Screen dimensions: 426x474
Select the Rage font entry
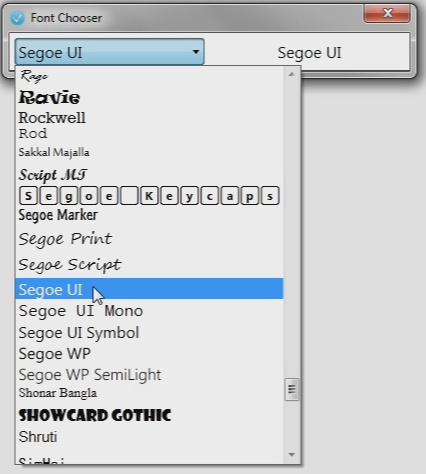tap(149, 76)
